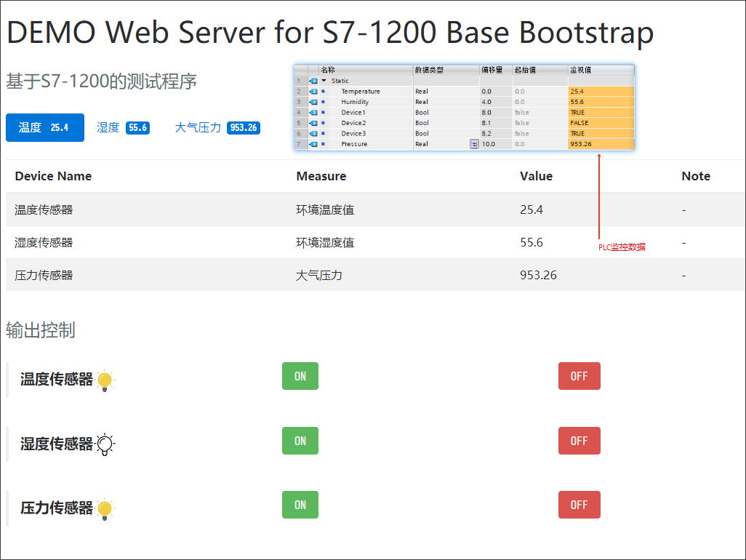Click the 输出控制 section heading
This screenshot has height=560, width=746.
click(41, 329)
